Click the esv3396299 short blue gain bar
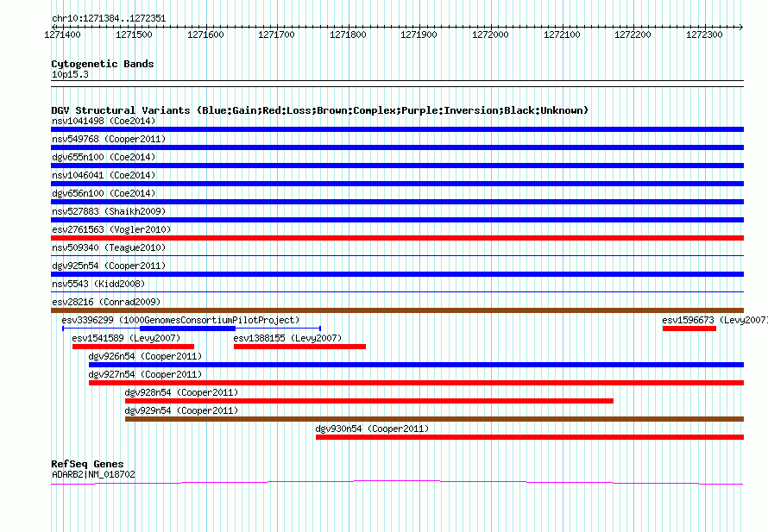The width and height of the screenshot is (768, 532). click(187, 329)
